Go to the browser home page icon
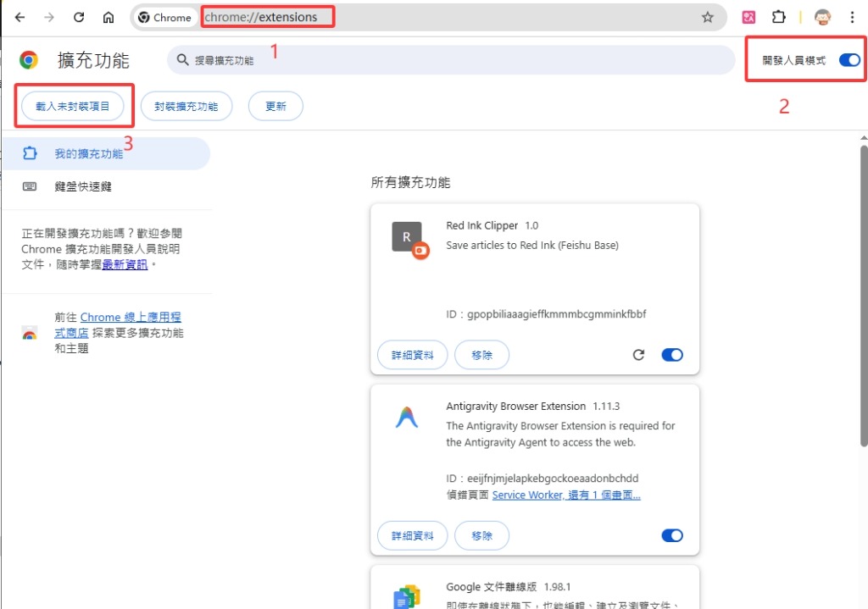 [108, 18]
